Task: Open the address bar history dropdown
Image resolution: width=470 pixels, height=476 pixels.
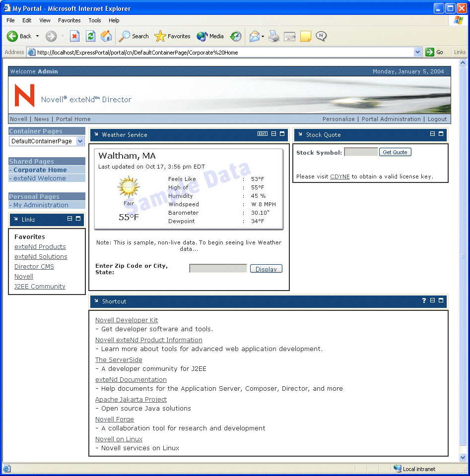Action: [x=416, y=52]
